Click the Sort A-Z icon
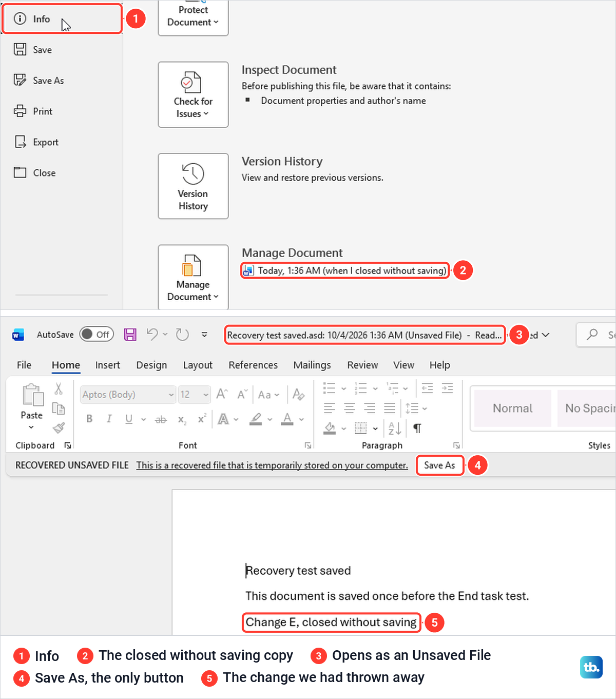Screen dimensions: 616x699 (x=395, y=428)
